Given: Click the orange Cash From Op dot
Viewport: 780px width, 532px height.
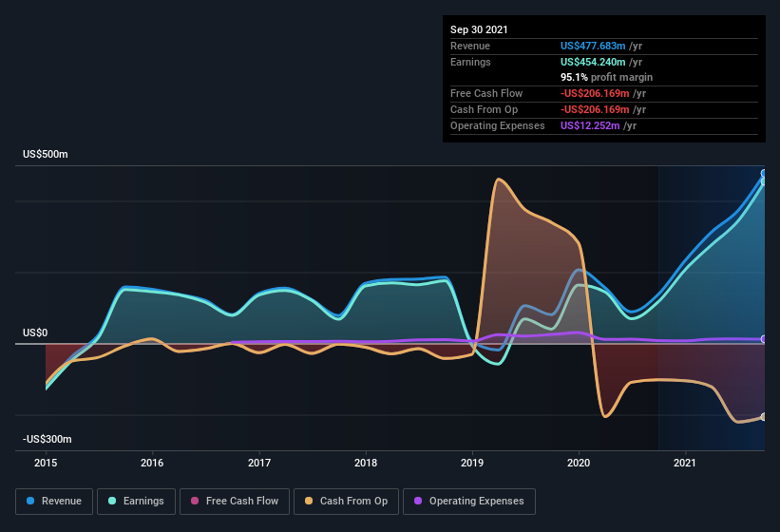Looking at the screenshot, I should [309, 501].
